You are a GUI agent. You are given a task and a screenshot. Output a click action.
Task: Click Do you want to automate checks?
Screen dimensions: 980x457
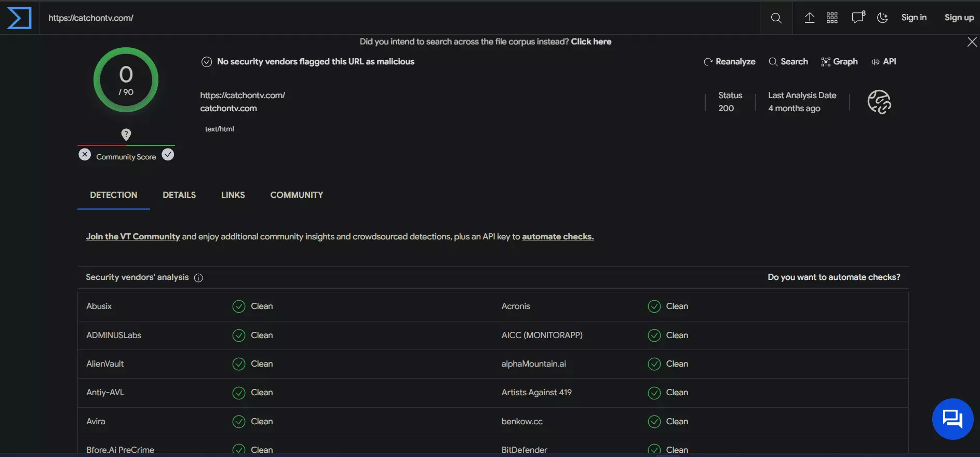834,277
